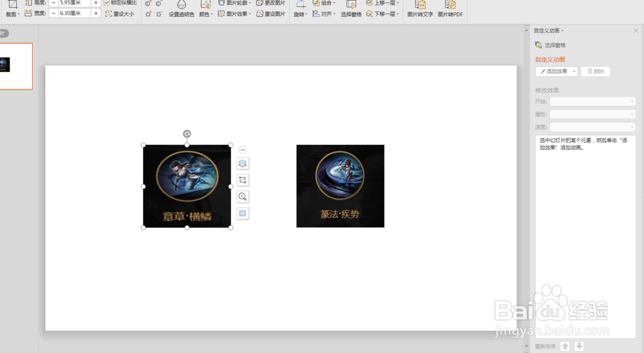Click 图片转文字 picture to text
This screenshot has width=644, height=353.
[420, 9]
